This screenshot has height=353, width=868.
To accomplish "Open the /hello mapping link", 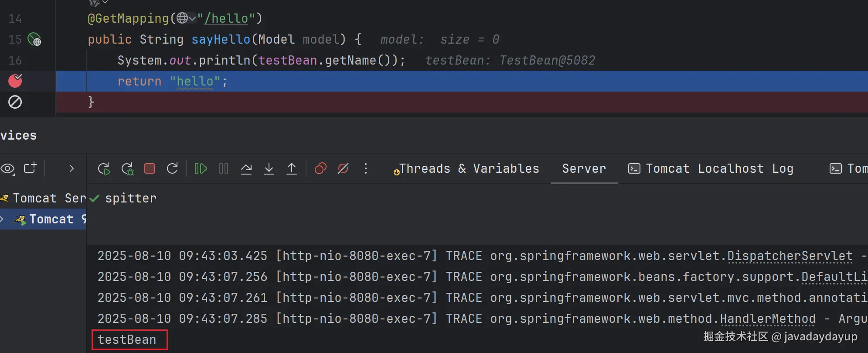I will tap(226, 18).
